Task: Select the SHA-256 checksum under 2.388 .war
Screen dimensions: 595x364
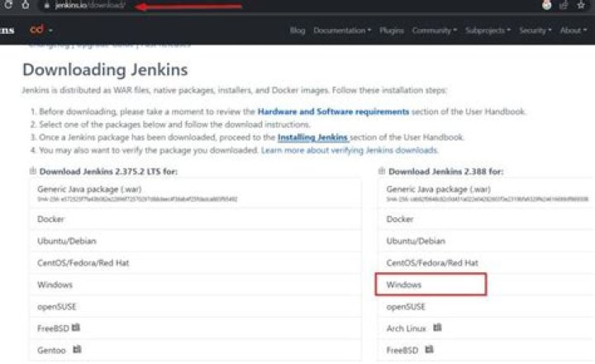Action: pyautogui.click(x=488, y=199)
